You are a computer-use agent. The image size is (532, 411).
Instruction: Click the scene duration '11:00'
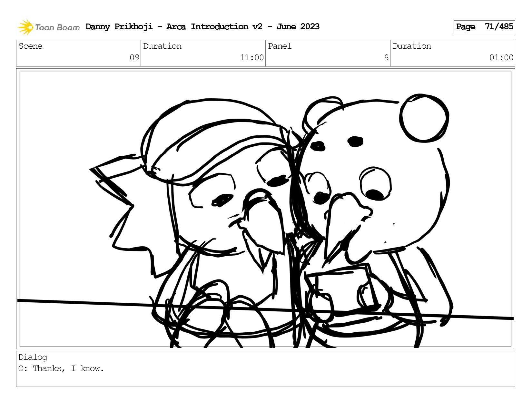pos(252,58)
